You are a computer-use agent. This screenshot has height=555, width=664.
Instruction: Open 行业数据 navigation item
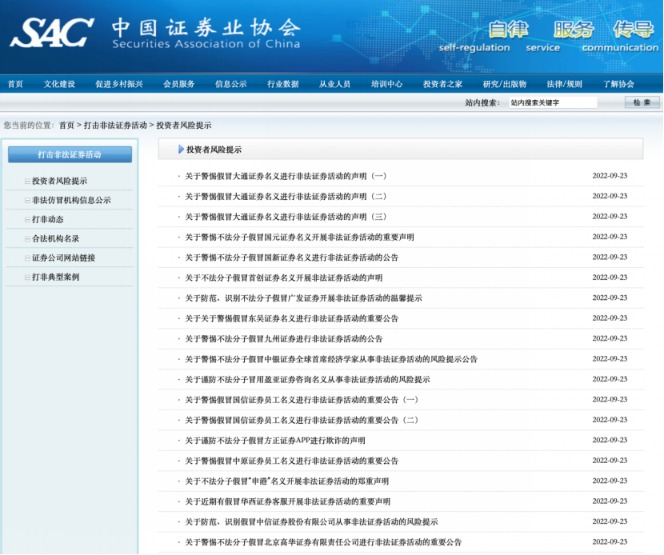click(283, 84)
